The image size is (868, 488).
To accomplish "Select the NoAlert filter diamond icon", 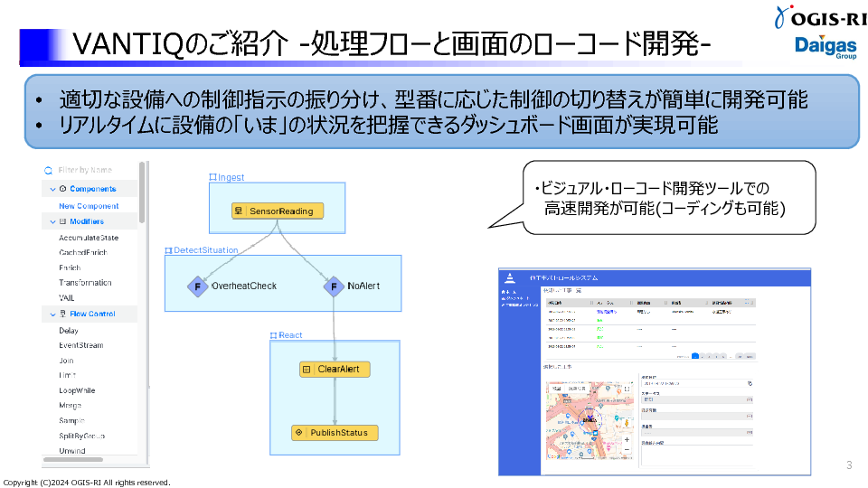I will tap(334, 286).
